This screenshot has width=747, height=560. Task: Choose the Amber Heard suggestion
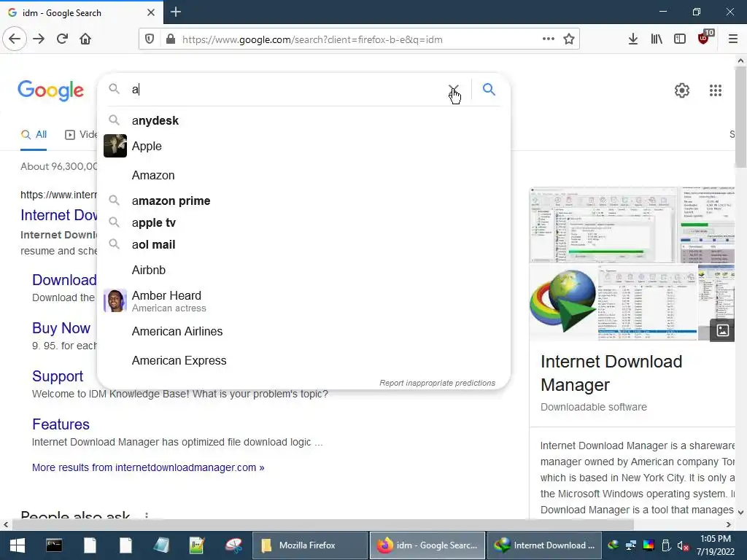(x=303, y=301)
